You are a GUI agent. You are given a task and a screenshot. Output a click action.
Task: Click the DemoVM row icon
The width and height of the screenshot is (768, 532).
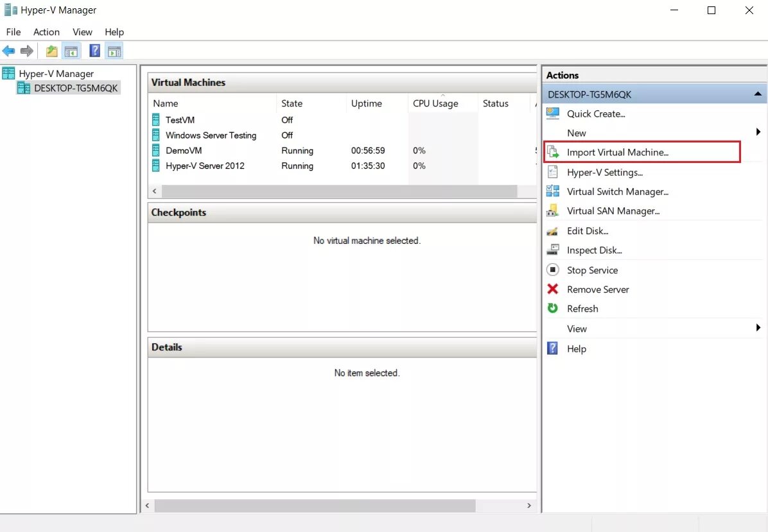click(156, 150)
